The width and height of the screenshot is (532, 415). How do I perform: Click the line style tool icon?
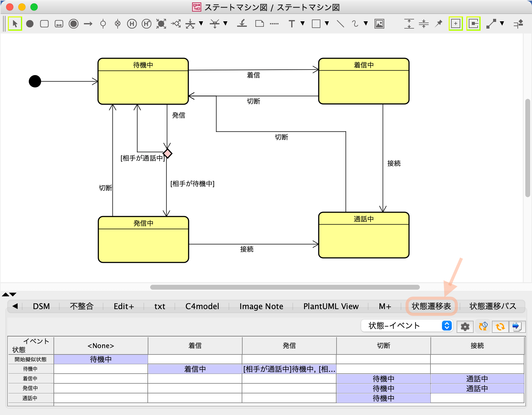click(x=491, y=23)
